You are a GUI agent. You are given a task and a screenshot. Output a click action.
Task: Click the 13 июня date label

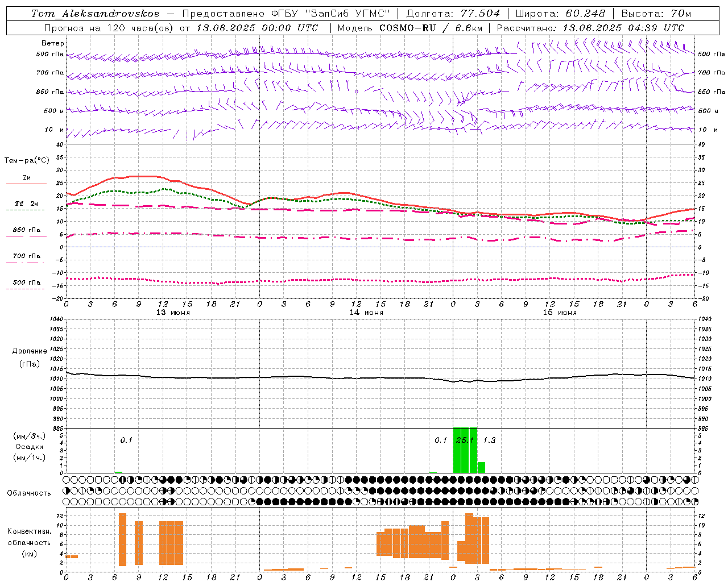(x=173, y=313)
